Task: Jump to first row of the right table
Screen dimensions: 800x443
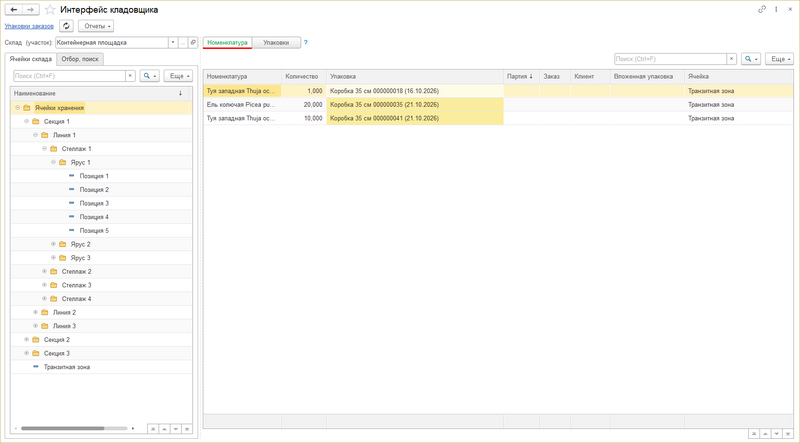Action: pyautogui.click(x=754, y=434)
